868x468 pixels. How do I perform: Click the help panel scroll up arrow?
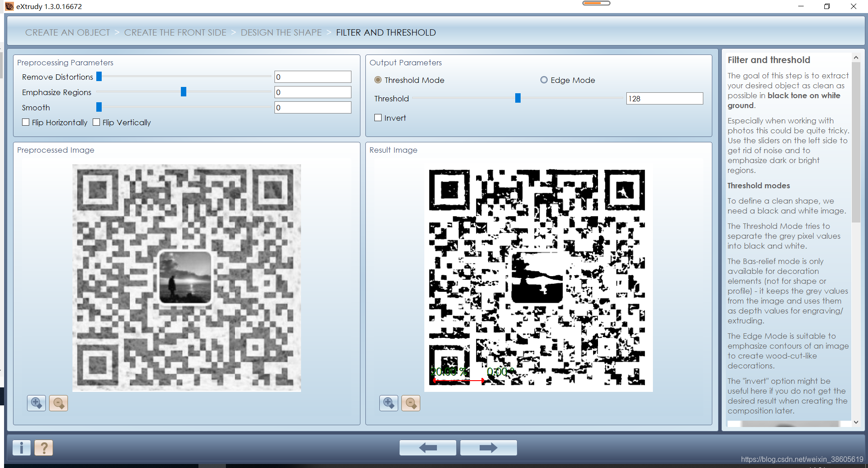tap(856, 58)
